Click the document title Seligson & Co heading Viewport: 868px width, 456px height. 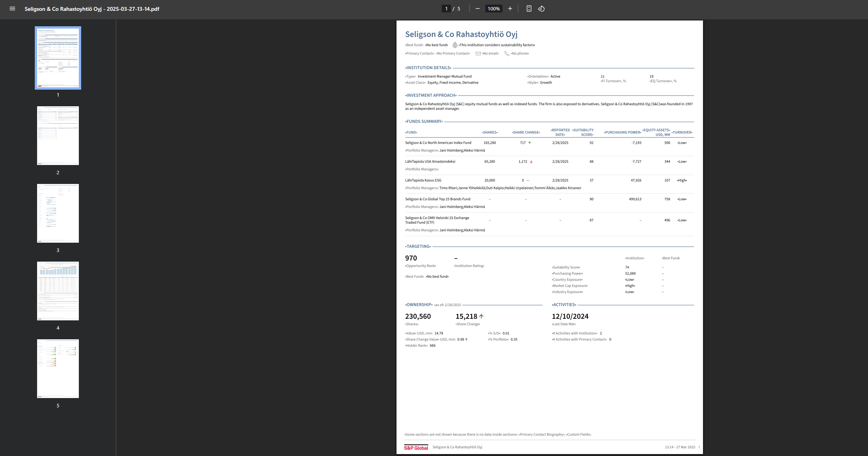pyautogui.click(x=461, y=34)
